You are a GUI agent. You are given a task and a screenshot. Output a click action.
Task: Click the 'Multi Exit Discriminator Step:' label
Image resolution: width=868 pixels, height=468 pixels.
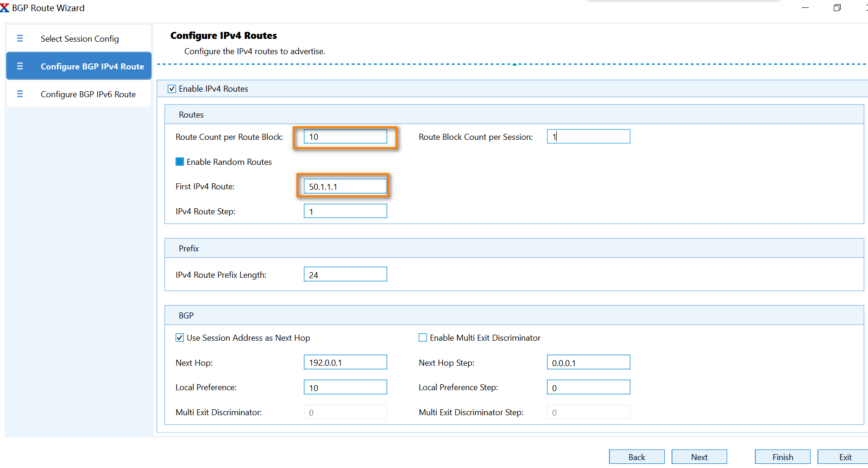471,412
